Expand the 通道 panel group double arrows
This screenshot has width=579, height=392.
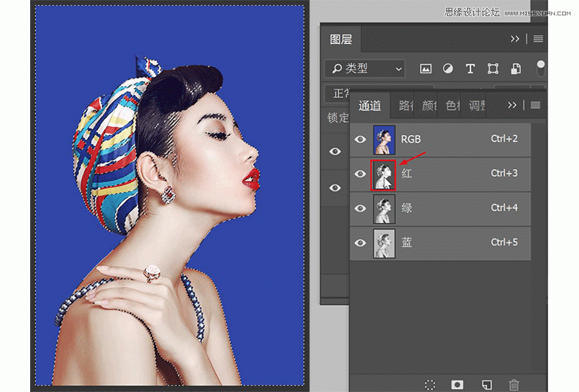[x=512, y=105]
